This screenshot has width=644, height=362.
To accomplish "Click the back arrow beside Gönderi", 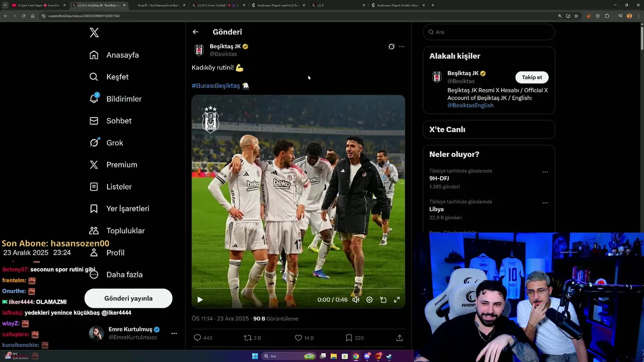I will pos(195,32).
